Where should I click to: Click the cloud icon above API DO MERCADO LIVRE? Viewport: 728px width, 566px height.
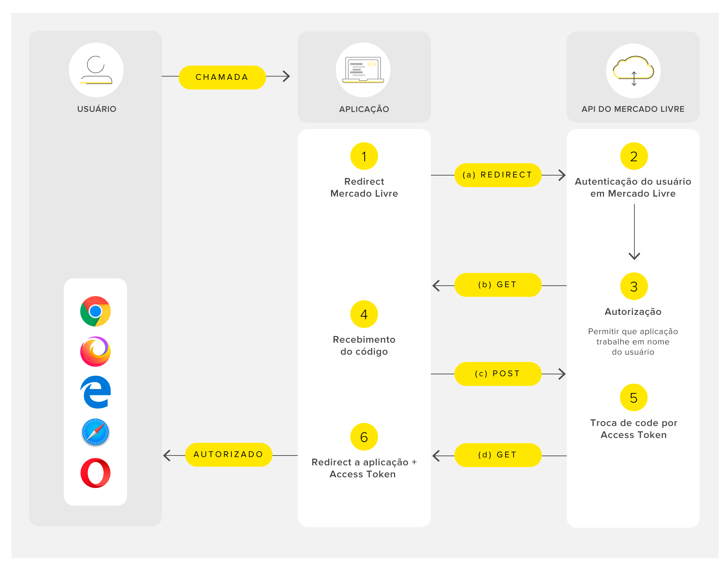tap(633, 70)
